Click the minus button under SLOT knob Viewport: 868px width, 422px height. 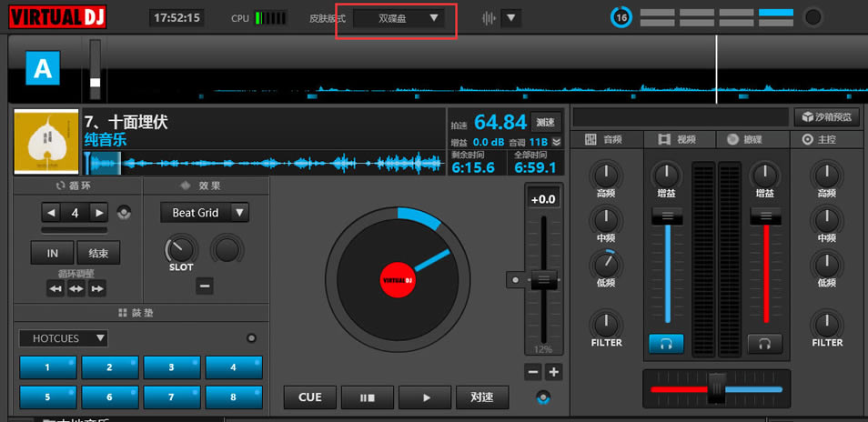click(205, 286)
